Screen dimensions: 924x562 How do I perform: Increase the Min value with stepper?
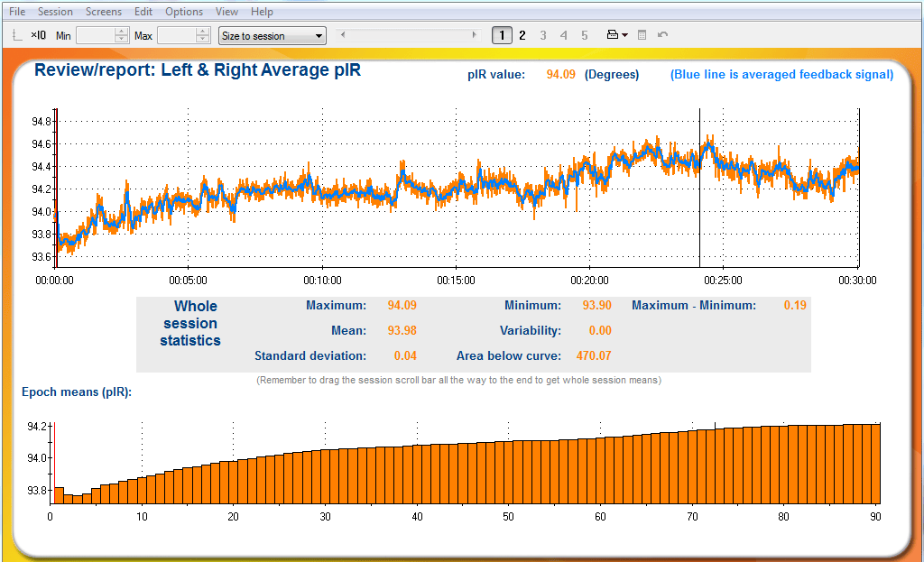pos(121,32)
